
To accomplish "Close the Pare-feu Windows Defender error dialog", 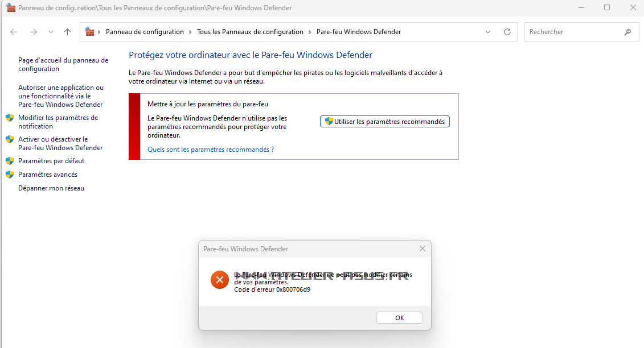I will coord(422,249).
